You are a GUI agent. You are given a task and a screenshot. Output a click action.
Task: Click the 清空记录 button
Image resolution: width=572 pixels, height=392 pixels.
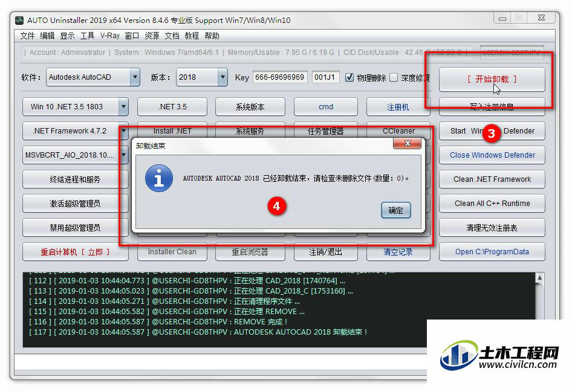(398, 252)
